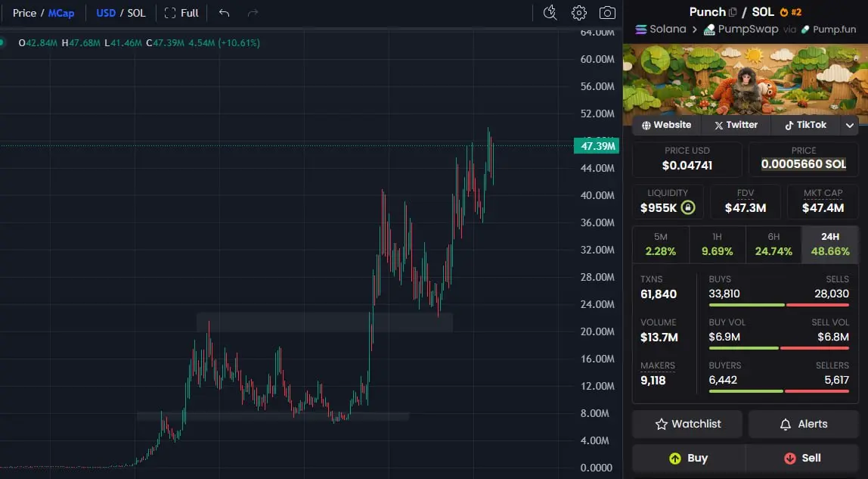Click the redo arrow in the chart toolbar
The width and height of the screenshot is (868, 479).
[253, 13]
